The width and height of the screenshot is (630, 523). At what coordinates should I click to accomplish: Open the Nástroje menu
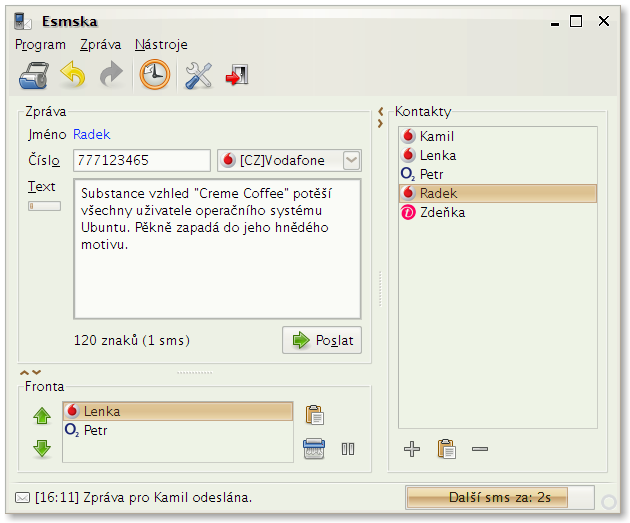pyautogui.click(x=161, y=45)
